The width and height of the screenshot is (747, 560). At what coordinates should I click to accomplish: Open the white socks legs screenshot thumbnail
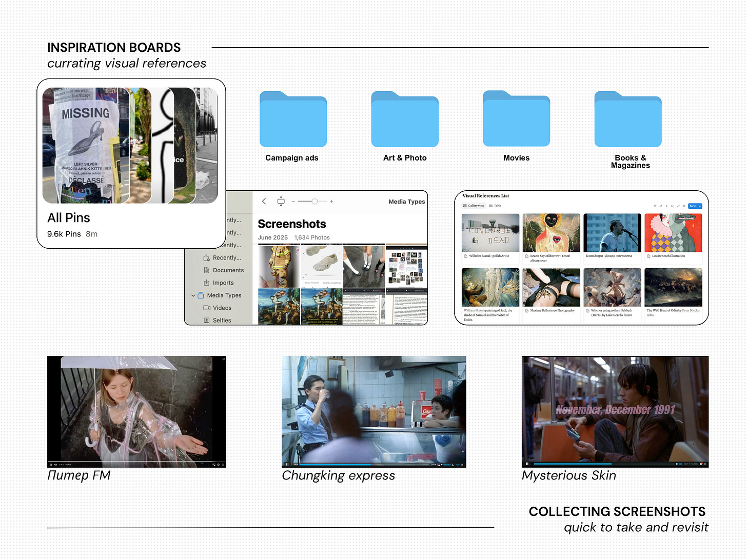tap(364, 266)
